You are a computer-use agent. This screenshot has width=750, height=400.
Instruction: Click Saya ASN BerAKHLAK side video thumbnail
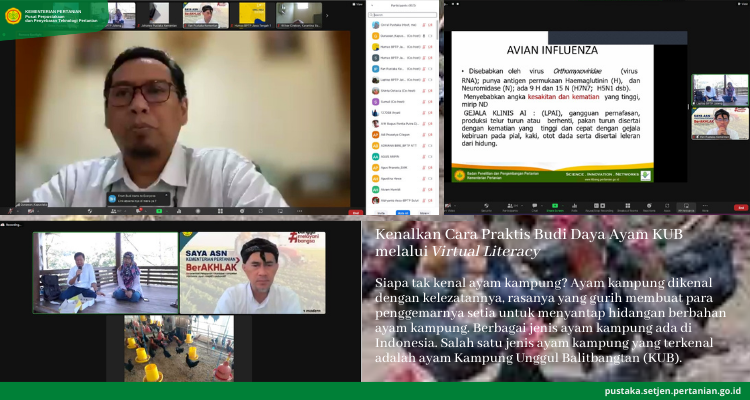[x=720, y=123]
